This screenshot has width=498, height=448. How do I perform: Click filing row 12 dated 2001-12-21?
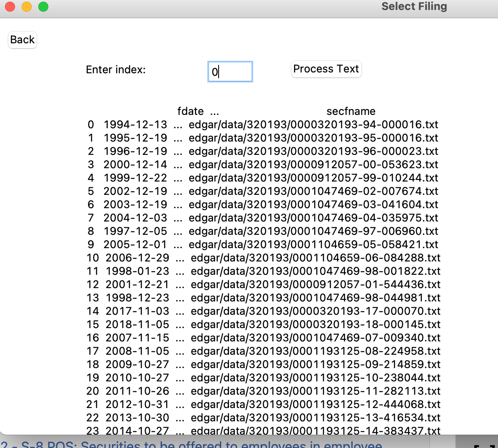click(x=263, y=284)
